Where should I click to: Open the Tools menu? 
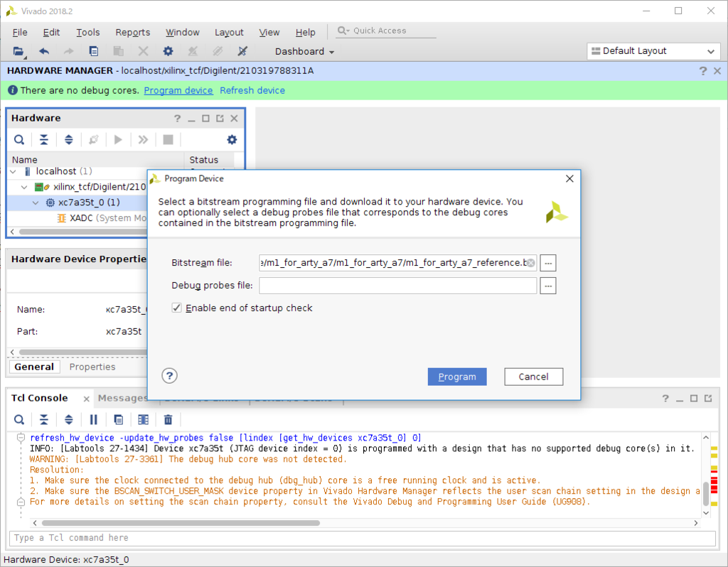coord(87,33)
